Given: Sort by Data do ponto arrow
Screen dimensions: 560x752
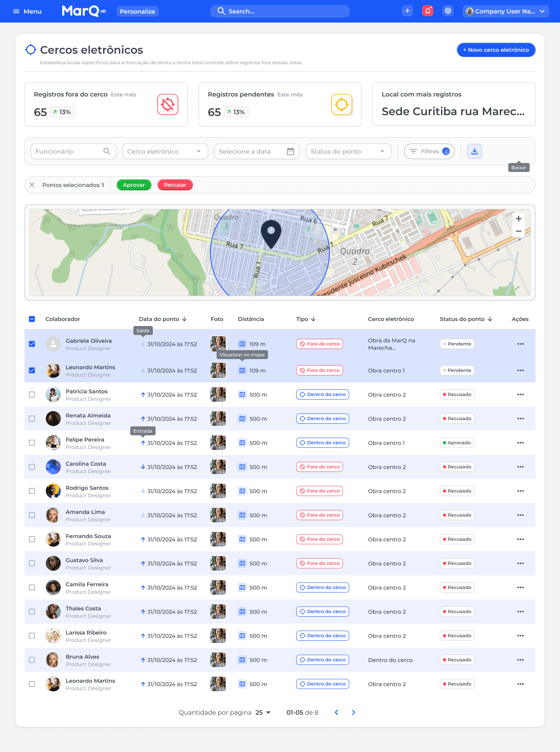Looking at the screenshot, I should pyautogui.click(x=184, y=319).
